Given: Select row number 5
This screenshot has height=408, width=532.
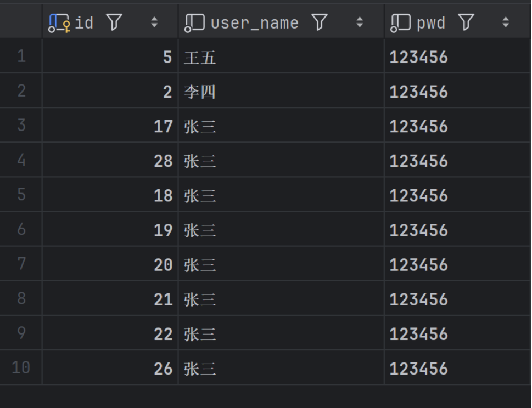Looking at the screenshot, I should tap(21, 195).
